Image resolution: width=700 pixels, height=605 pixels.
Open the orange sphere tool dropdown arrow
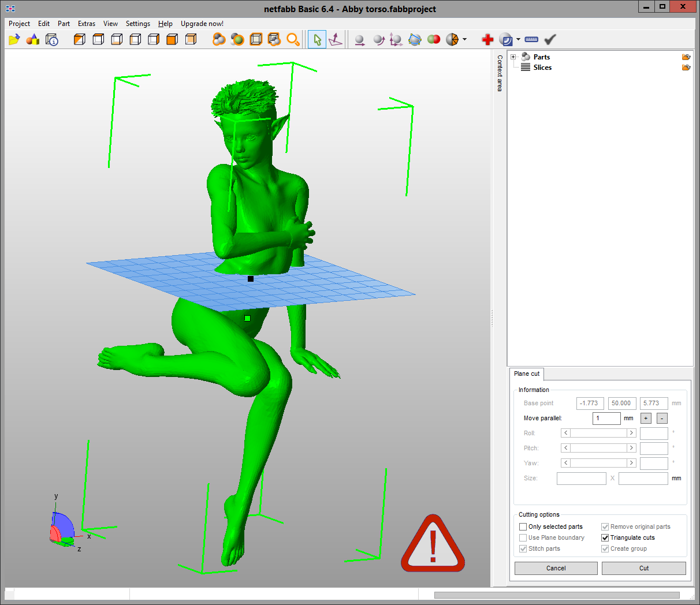tap(464, 39)
